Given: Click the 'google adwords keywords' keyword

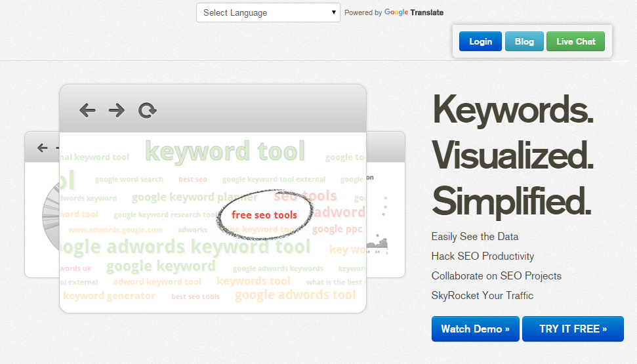Looking at the screenshot, I should [278, 268].
